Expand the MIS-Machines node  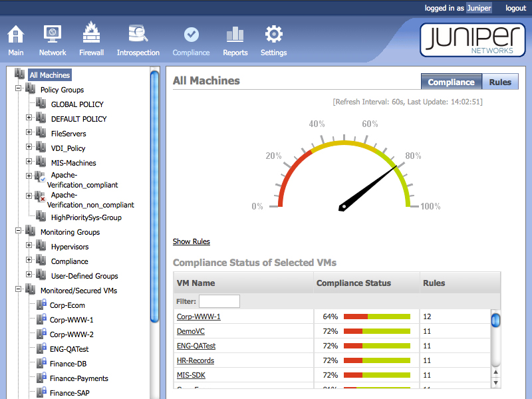tap(29, 161)
